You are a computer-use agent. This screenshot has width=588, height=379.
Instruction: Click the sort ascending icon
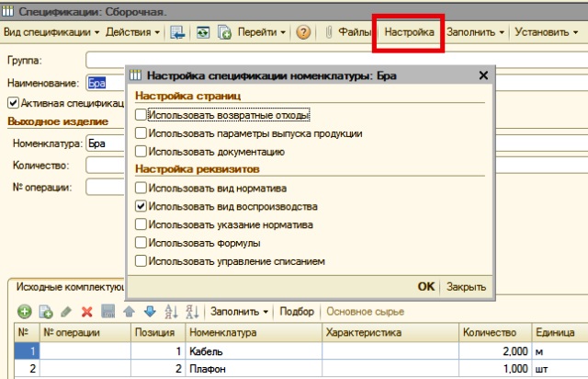[171, 312]
